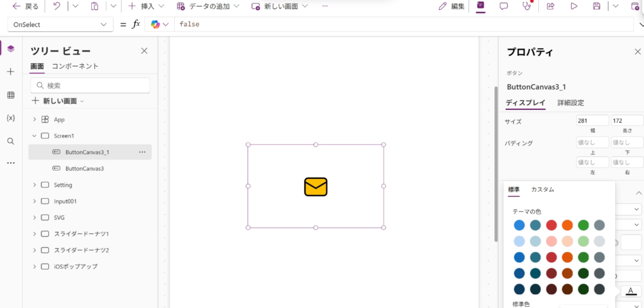Viewport: 644px width, 308px height.
Task: Open Variables pane with the {x} icon
Action: (11, 118)
